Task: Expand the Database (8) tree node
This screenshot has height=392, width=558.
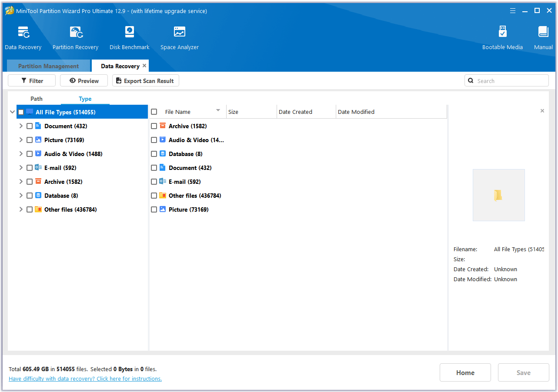Action: [21, 196]
